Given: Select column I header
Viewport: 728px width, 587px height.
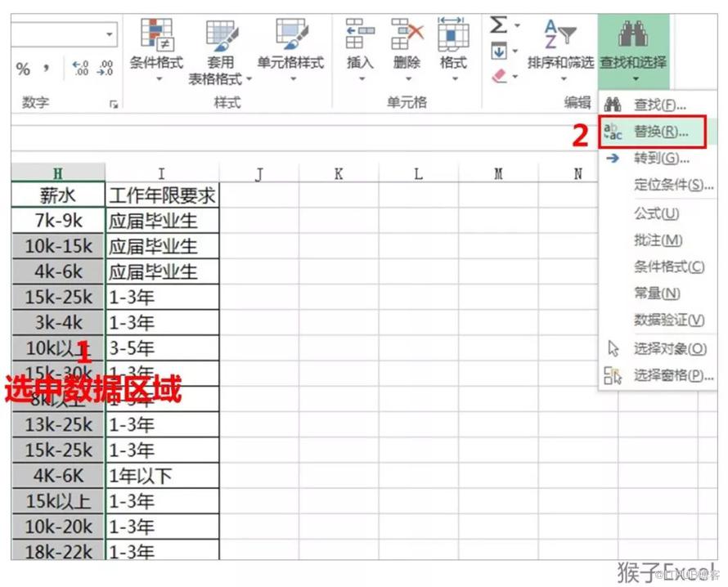Looking at the screenshot, I should [162, 173].
